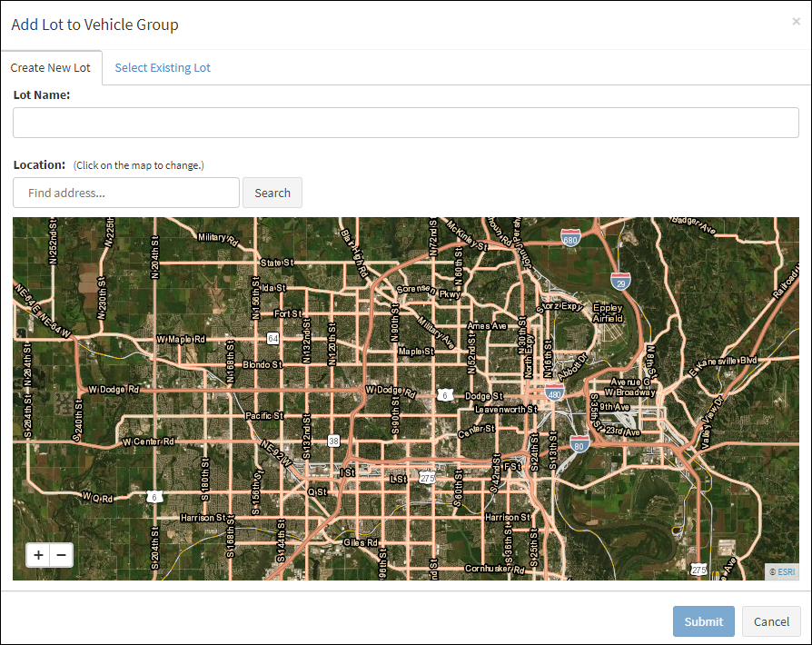Click into the Find address box
Viewport: 812px width, 645px height.
pos(126,193)
